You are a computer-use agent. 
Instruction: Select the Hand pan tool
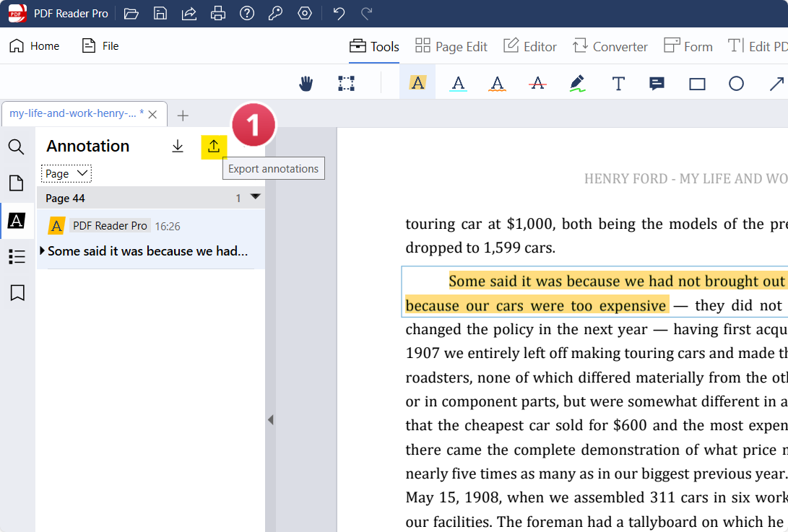coord(306,84)
